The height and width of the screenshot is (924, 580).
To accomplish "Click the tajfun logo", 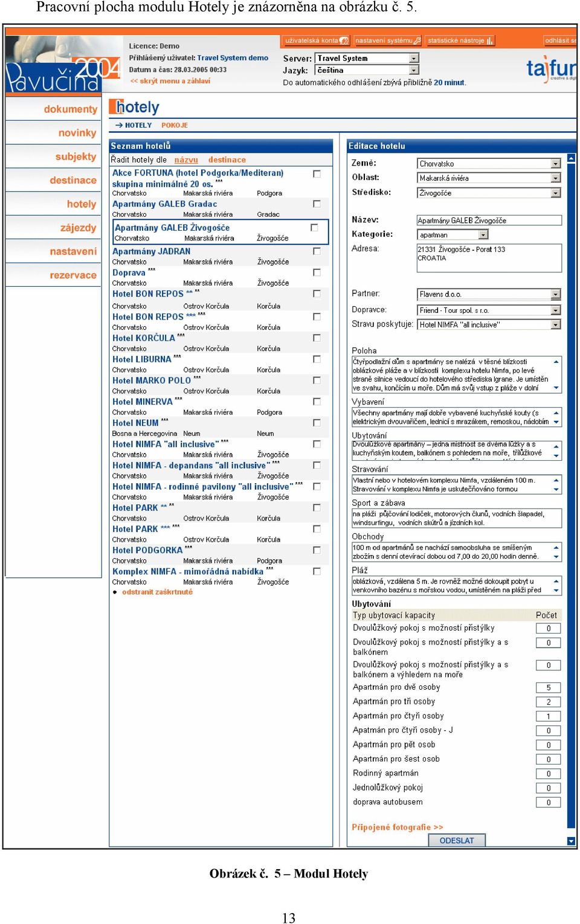I will click(x=550, y=69).
